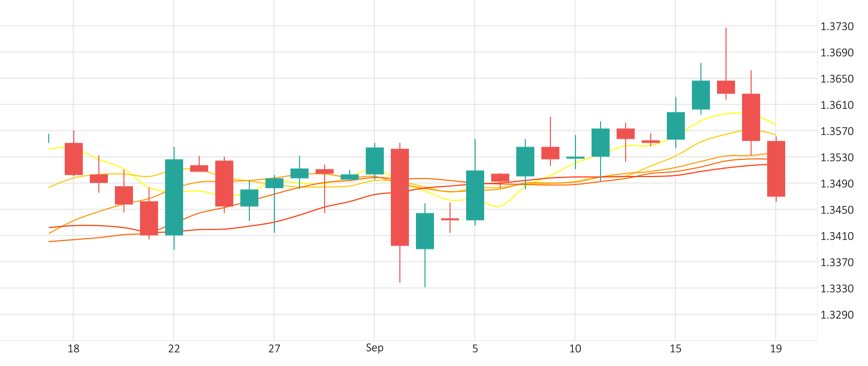Select the thin green doji candle above date 10
Image resolution: width=868 pixels, height=366 pixels.
tap(575, 157)
